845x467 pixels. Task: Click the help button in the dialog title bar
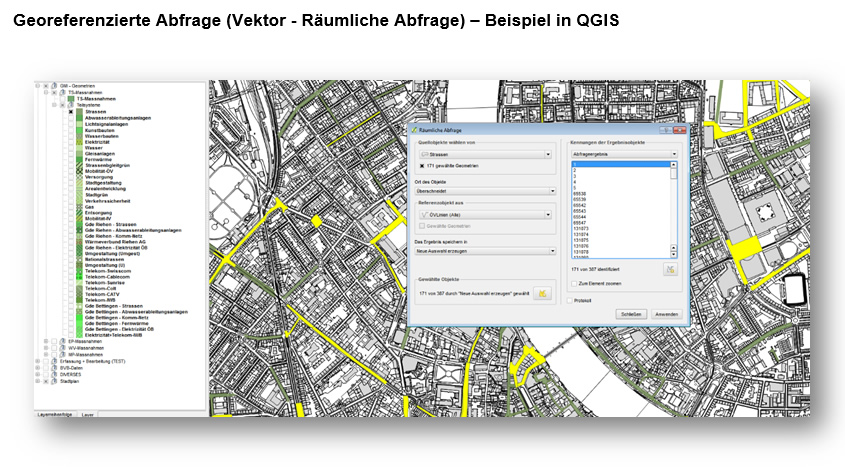pyautogui.click(x=666, y=130)
